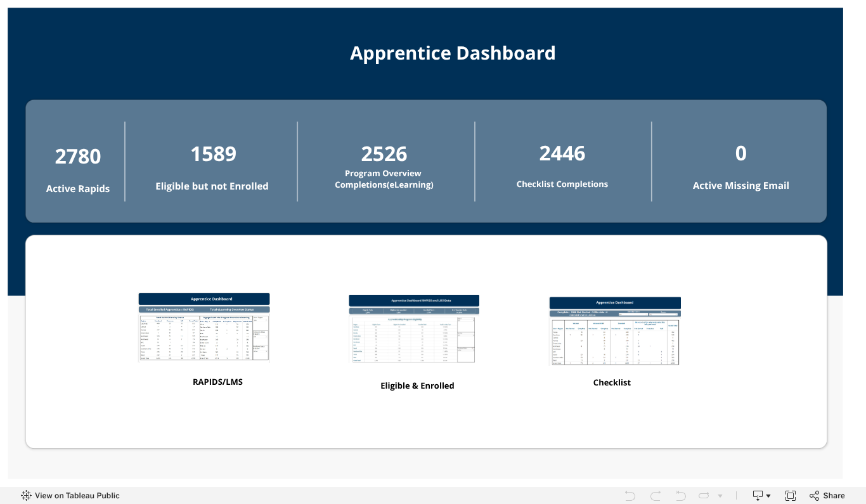This screenshot has width=866, height=504.
Task: Enter full screen with the Full Screen icon
Action: 791,496
